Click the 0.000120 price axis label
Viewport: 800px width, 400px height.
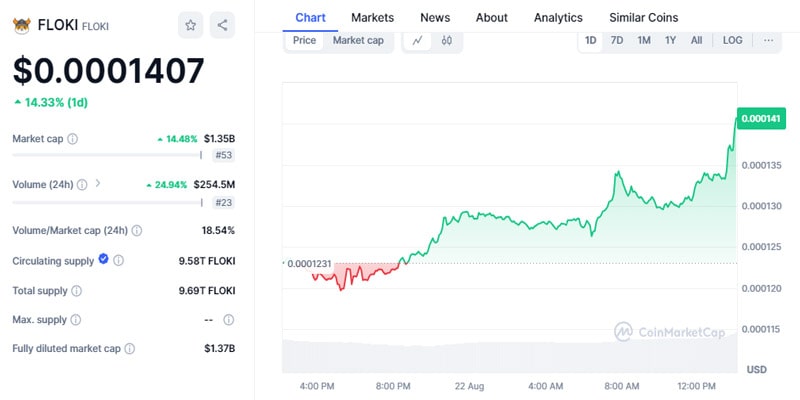[x=761, y=289]
